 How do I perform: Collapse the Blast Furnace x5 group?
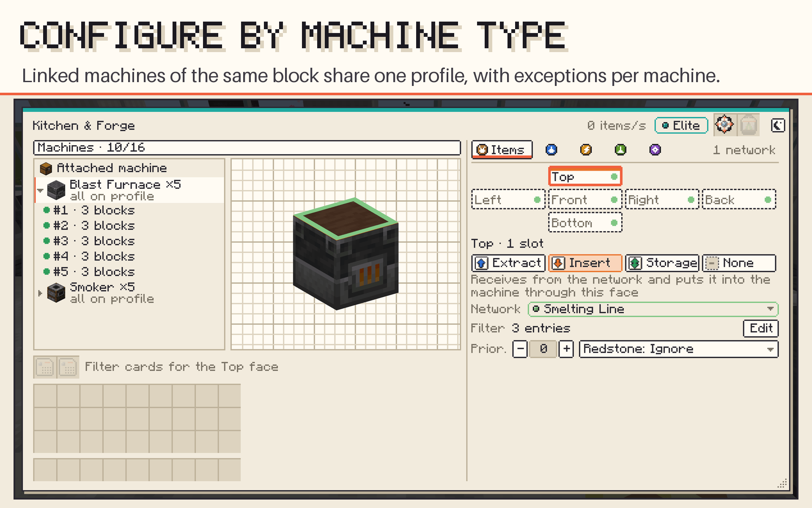tap(40, 190)
